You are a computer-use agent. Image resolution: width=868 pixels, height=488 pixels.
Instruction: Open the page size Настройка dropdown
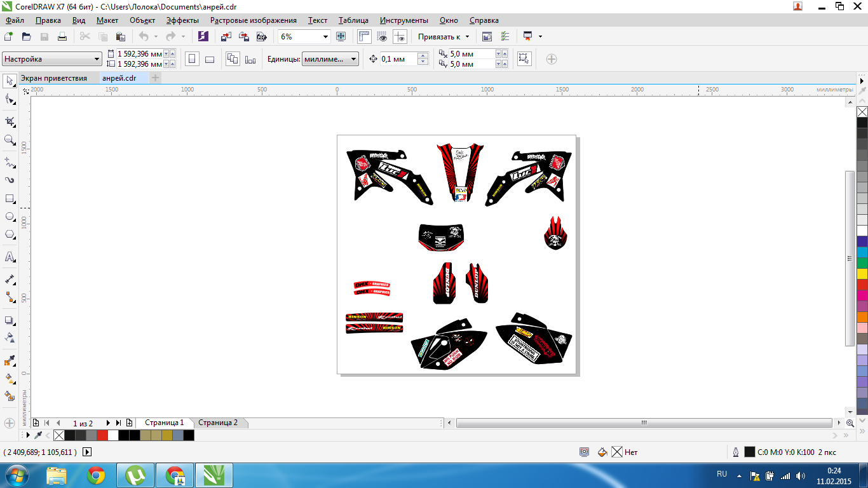coord(97,59)
